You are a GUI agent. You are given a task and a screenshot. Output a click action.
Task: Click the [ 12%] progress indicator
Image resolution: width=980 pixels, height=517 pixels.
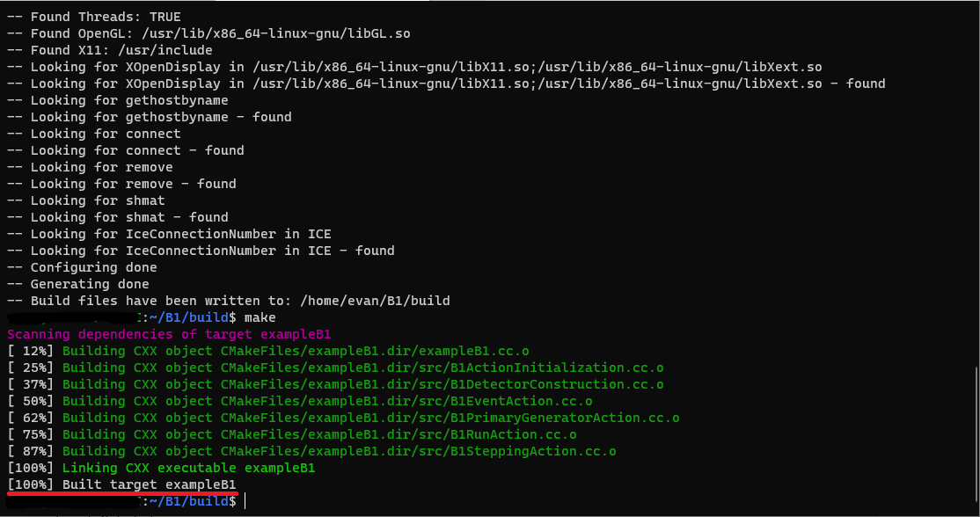pyautogui.click(x=31, y=351)
